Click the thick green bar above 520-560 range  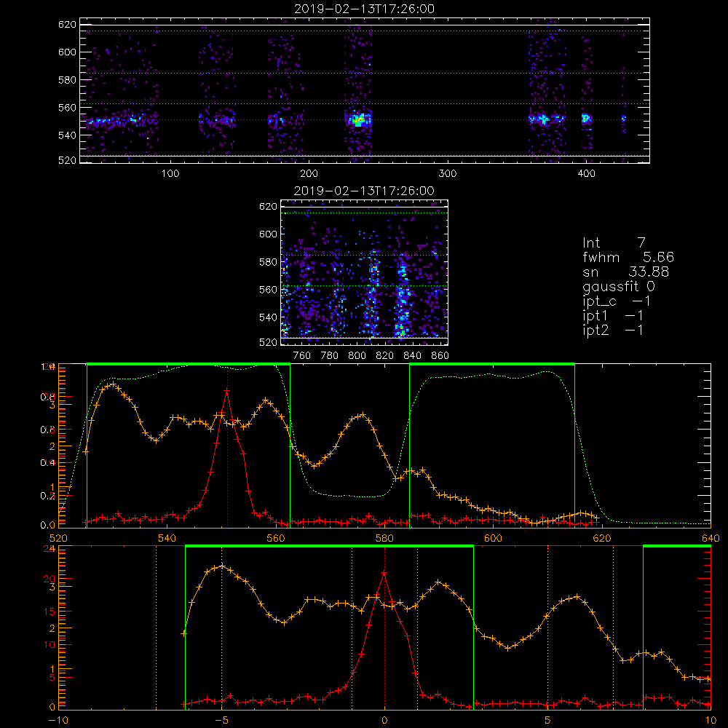[189, 365]
